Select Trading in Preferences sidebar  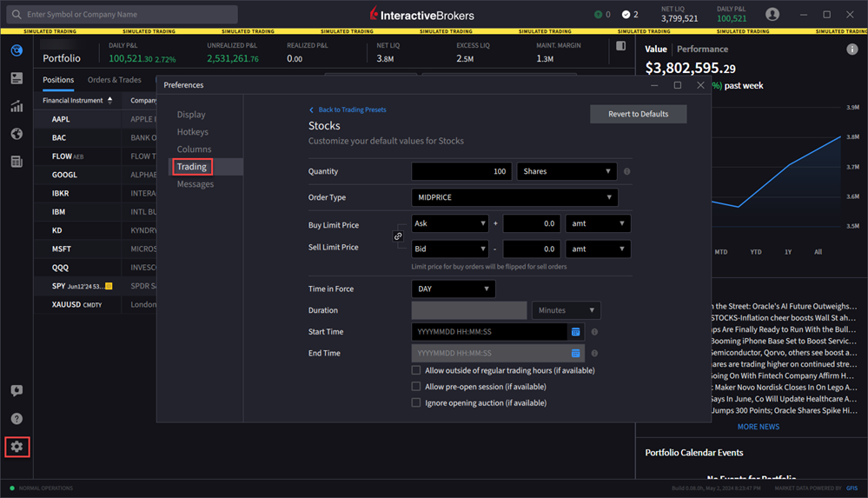click(x=191, y=167)
